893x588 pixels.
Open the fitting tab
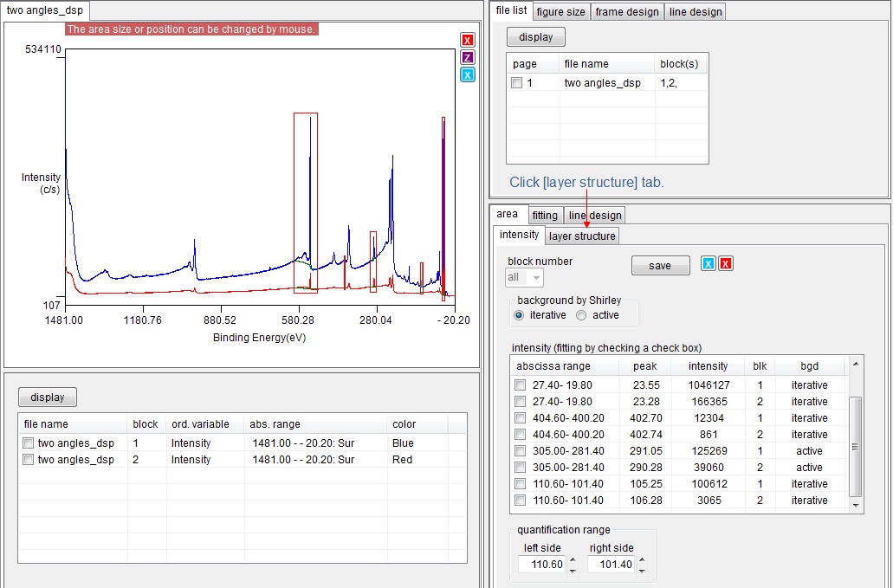[x=545, y=215]
